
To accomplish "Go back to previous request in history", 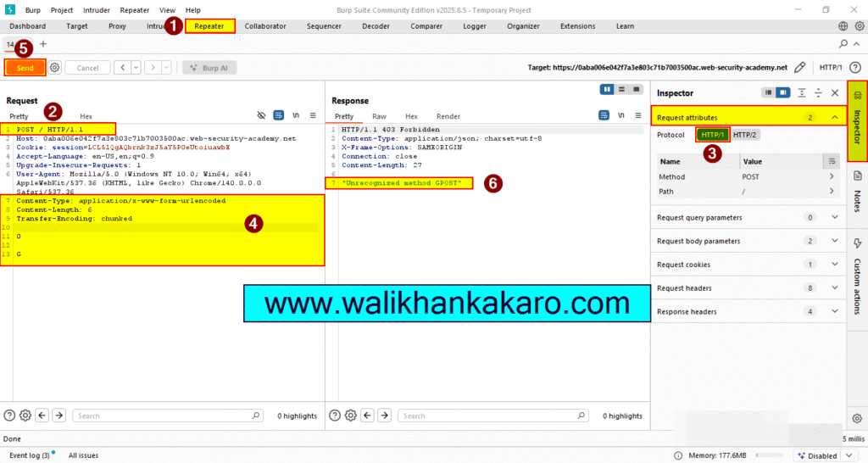I will (122, 68).
